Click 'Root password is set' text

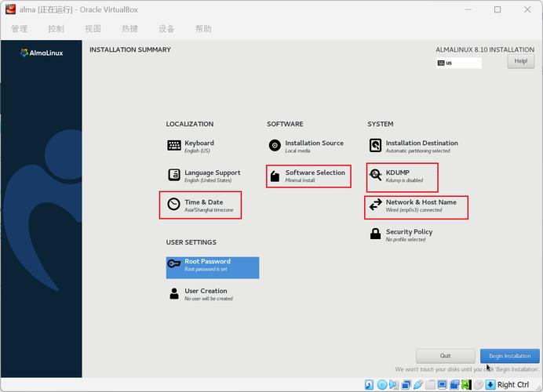pyautogui.click(x=206, y=269)
